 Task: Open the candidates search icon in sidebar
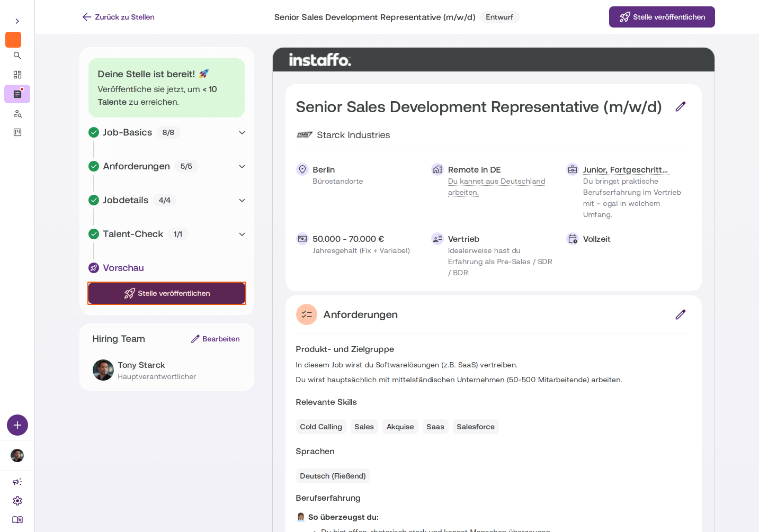(x=17, y=113)
